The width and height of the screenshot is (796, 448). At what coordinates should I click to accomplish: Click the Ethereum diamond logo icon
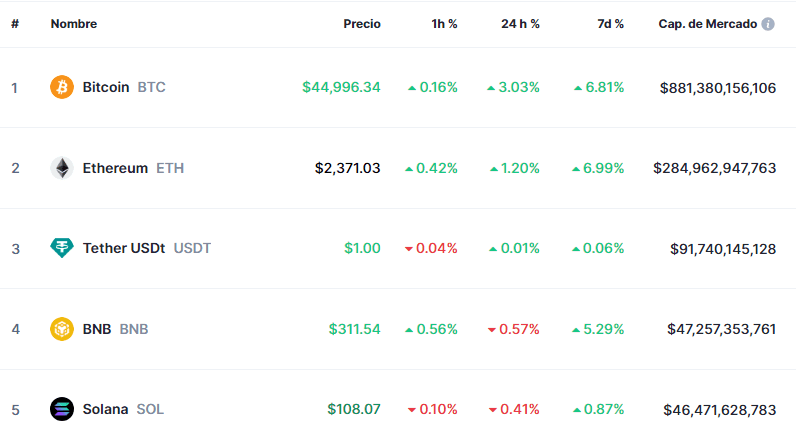[62, 168]
